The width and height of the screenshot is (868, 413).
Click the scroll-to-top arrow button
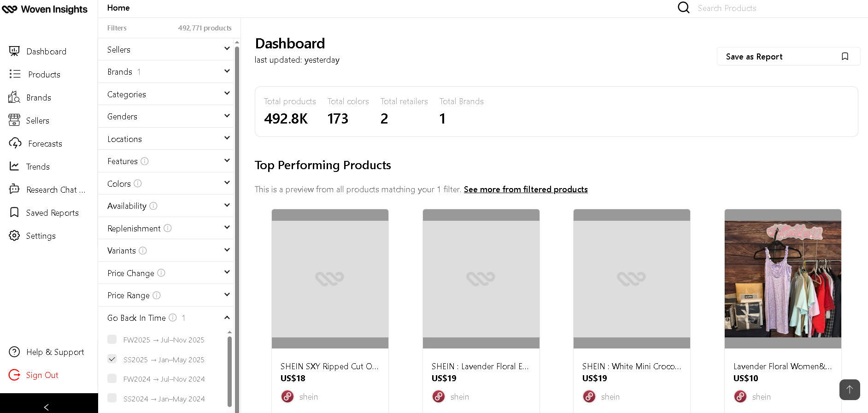[x=849, y=389]
